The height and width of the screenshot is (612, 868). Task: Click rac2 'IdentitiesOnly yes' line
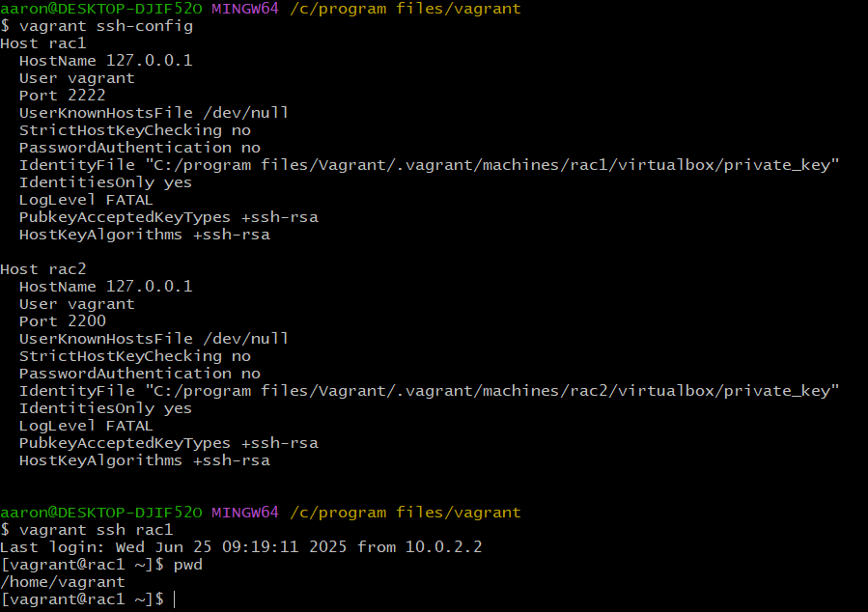[x=105, y=408]
